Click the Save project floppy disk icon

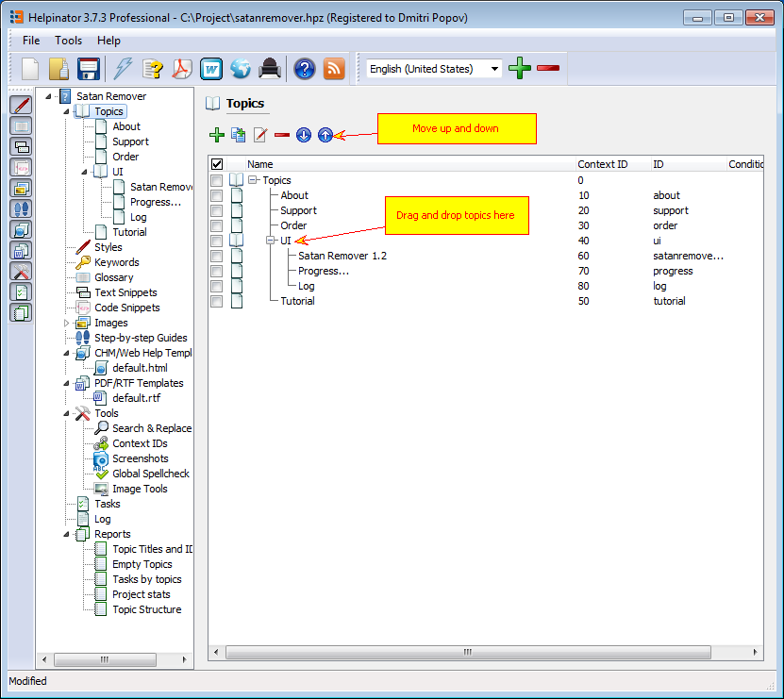(89, 69)
